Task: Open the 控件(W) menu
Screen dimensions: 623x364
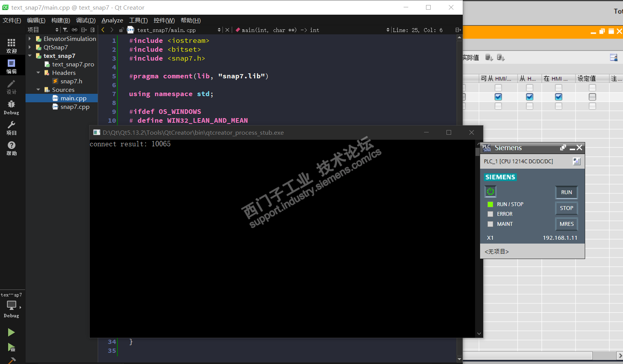Action: click(x=164, y=20)
